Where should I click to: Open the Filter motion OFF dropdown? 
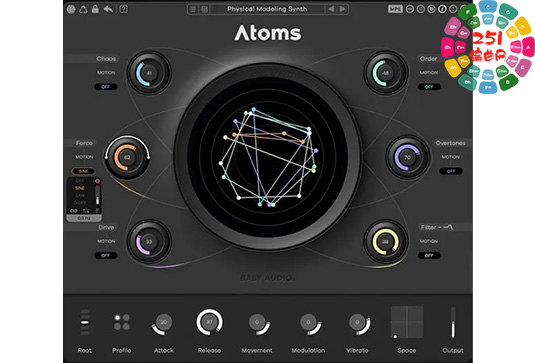429,255
